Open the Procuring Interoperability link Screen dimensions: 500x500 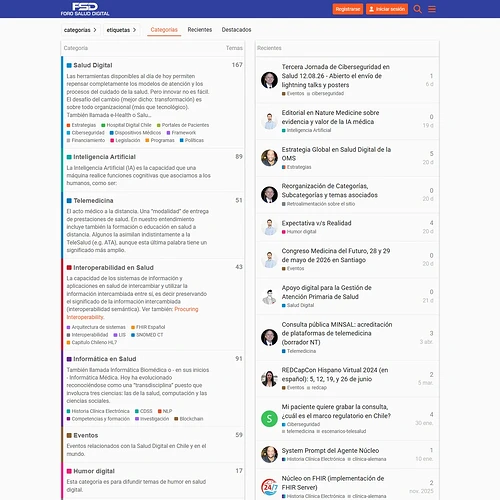point(132,313)
